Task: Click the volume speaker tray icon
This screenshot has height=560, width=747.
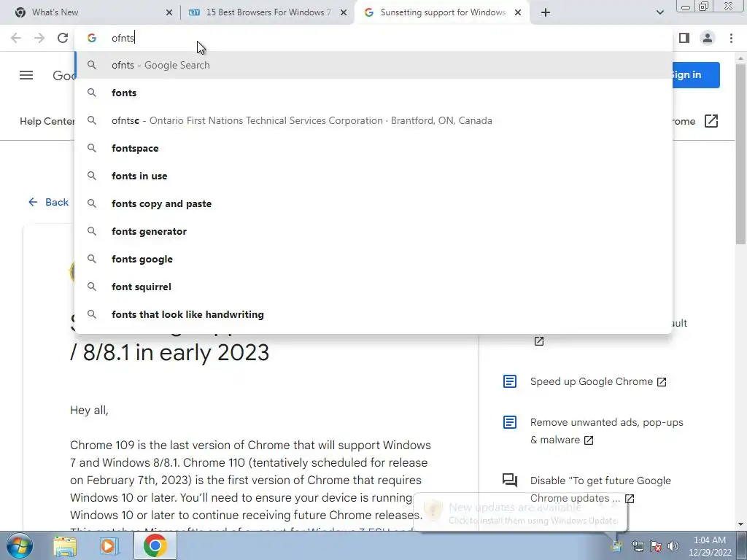Action: (673, 546)
